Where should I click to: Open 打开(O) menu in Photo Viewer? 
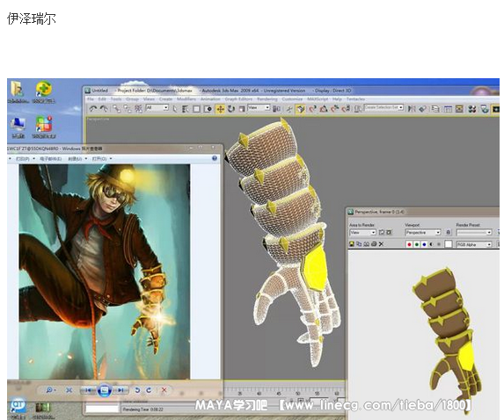[x=102, y=159]
